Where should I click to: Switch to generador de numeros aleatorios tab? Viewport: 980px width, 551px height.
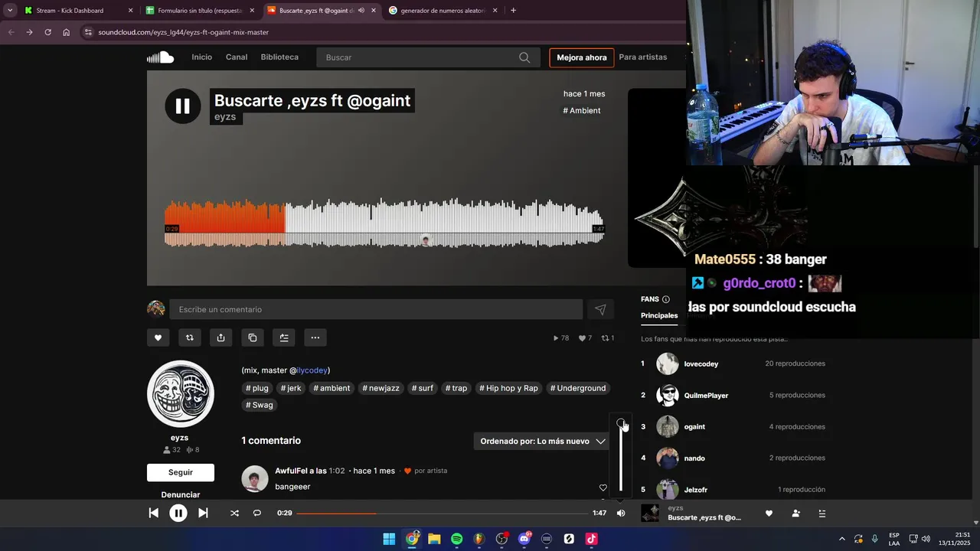click(443, 11)
